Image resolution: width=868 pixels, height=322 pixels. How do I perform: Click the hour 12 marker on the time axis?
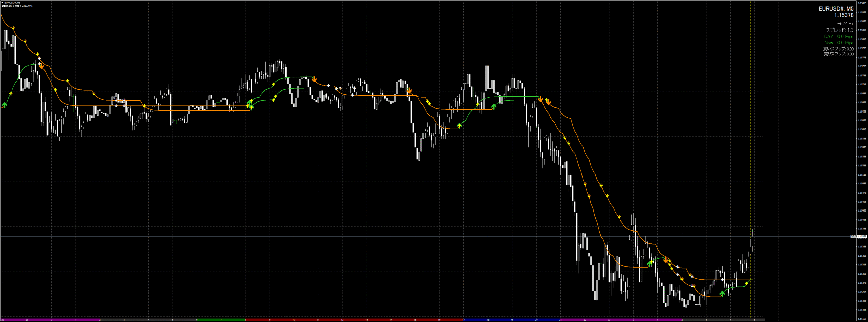[x=342, y=320]
